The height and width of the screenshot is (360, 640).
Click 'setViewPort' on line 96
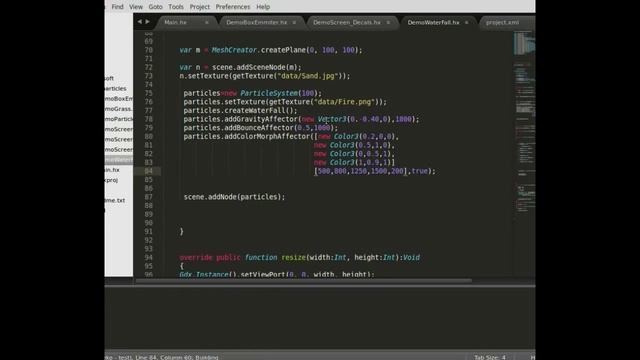point(262,275)
